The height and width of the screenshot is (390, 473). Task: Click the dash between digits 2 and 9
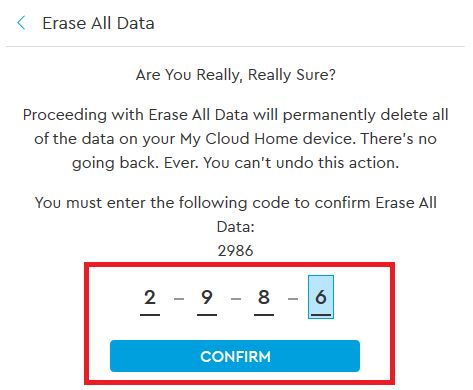click(179, 299)
